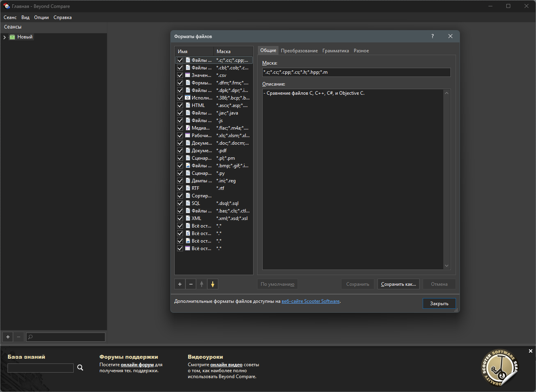
Task: Toggle the checkbox for the *.py format
Action: click(180, 173)
